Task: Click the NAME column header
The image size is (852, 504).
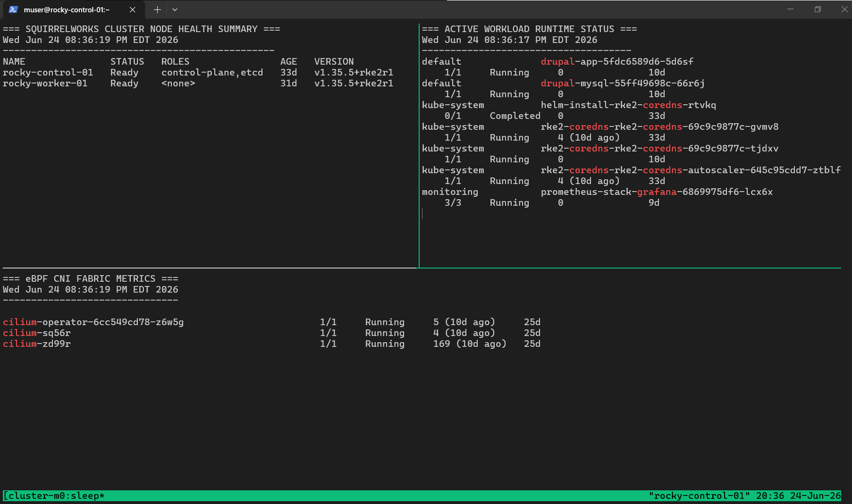Action: (x=14, y=62)
